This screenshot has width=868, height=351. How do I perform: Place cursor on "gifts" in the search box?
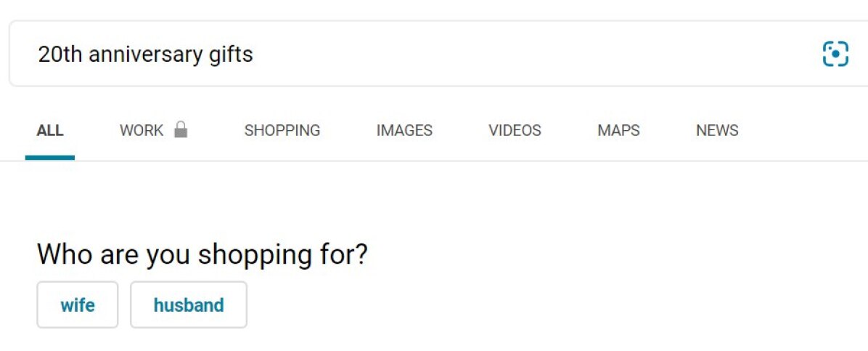point(231,55)
